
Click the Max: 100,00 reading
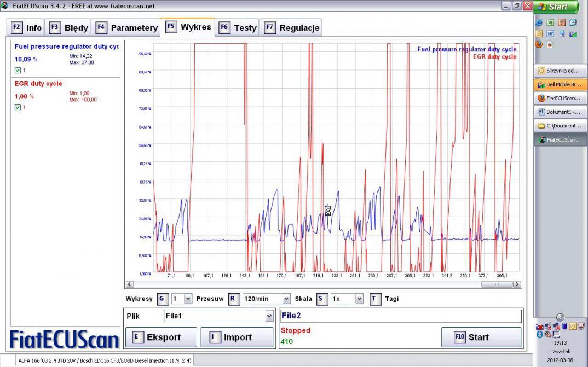click(83, 100)
